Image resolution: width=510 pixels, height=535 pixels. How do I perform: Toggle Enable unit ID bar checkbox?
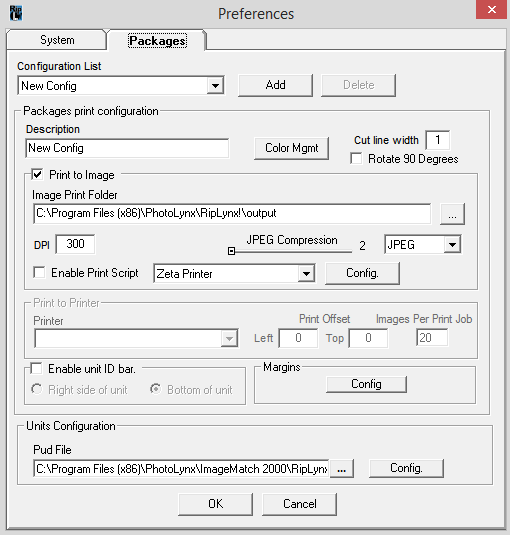point(36,369)
